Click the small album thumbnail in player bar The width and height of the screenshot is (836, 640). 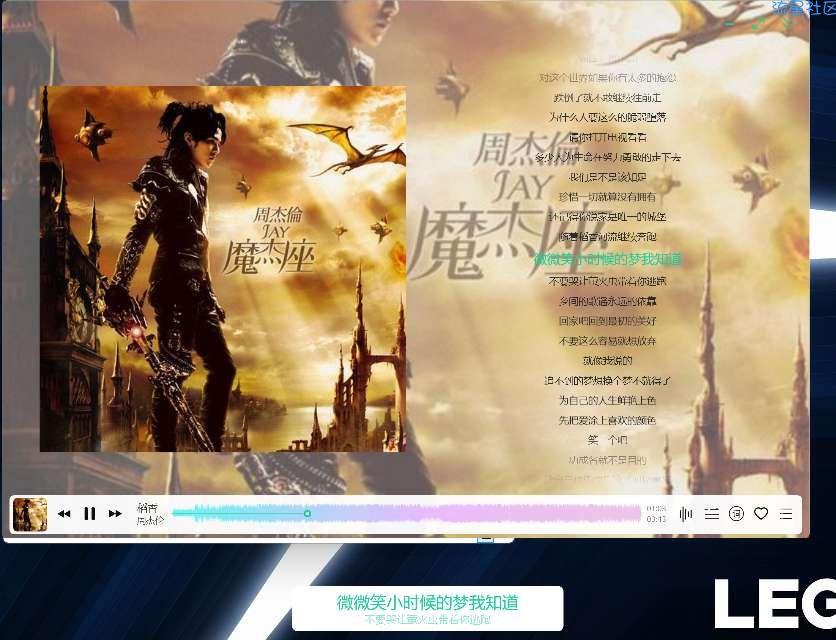click(30, 514)
